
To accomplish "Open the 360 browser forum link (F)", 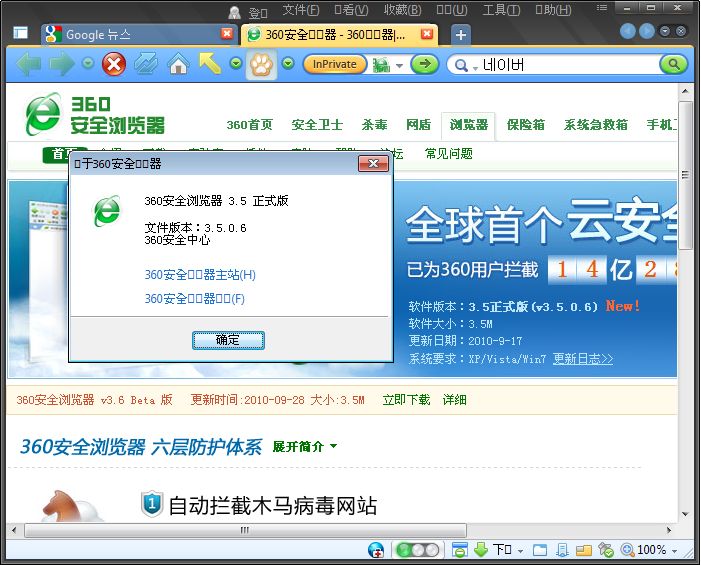I will point(194,299).
